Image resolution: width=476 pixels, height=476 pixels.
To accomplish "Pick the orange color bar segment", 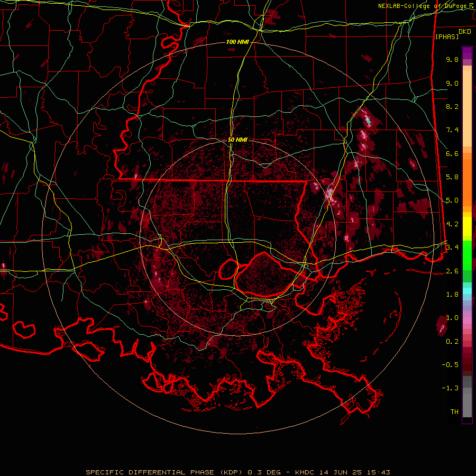I will pyautogui.click(x=467, y=182).
